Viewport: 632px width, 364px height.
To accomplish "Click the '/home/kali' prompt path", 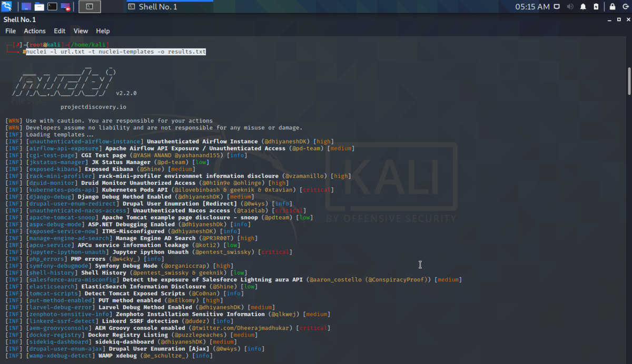I will coord(90,45).
